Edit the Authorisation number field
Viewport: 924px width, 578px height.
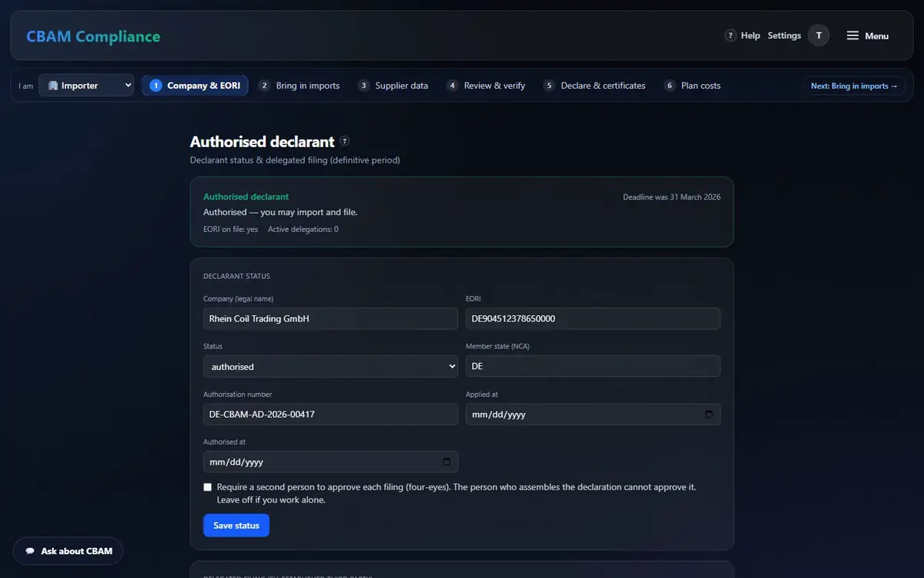(x=330, y=414)
